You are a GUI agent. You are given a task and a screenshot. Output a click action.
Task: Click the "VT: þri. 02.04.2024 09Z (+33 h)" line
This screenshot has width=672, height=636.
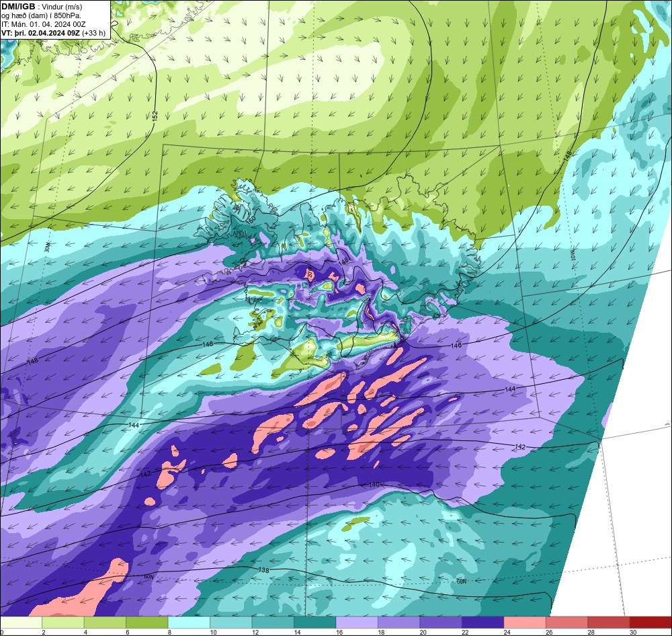point(53,32)
